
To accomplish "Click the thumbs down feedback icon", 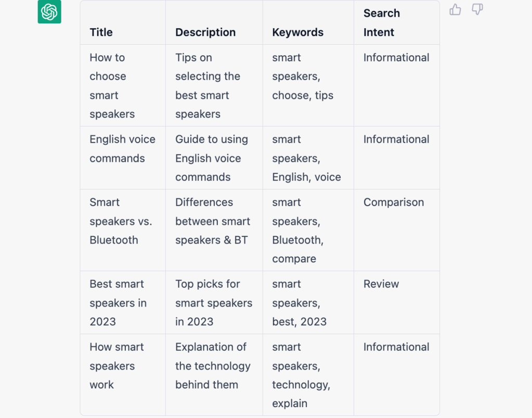I will (477, 9).
